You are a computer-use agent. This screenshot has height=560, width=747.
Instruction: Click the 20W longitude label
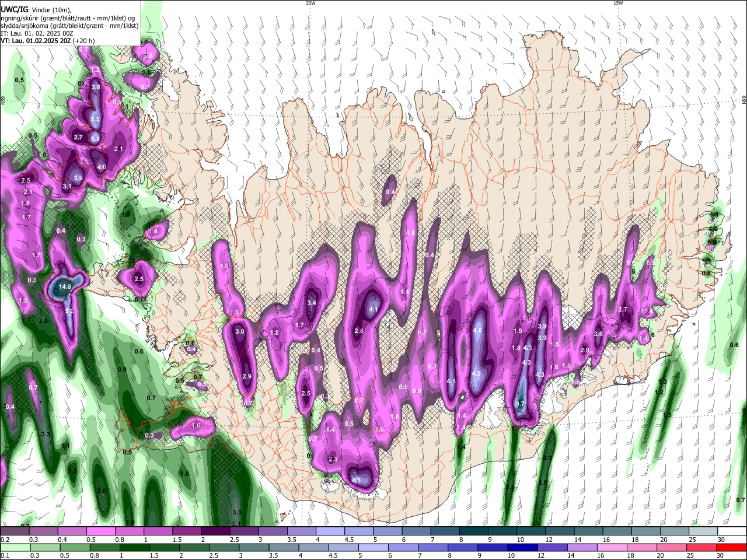(x=310, y=3)
